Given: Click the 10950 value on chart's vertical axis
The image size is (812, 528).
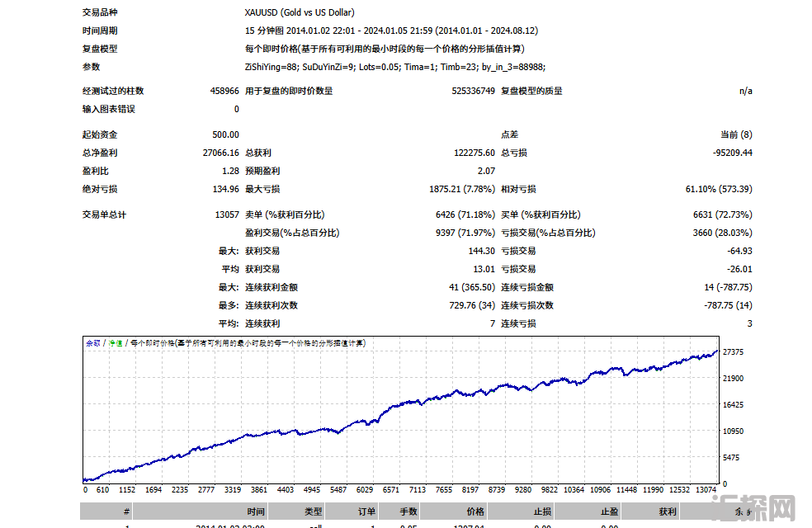Looking at the screenshot, I should click(x=733, y=431).
